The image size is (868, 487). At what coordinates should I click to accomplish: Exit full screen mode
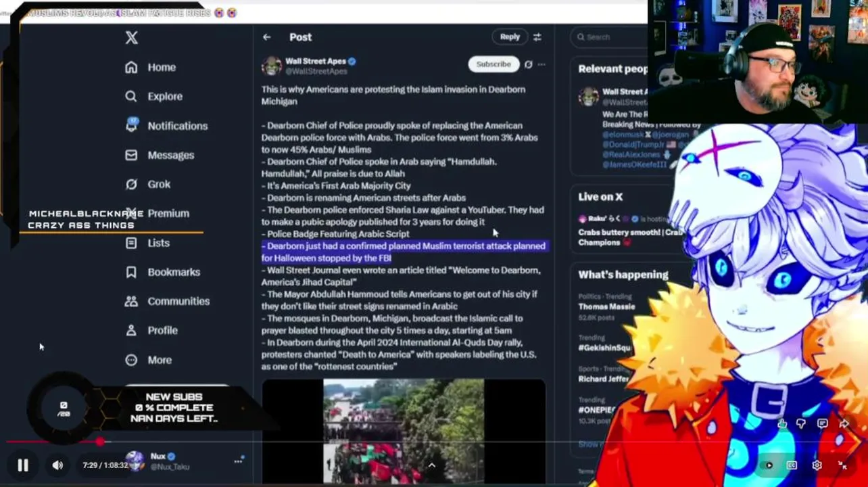[x=842, y=465]
